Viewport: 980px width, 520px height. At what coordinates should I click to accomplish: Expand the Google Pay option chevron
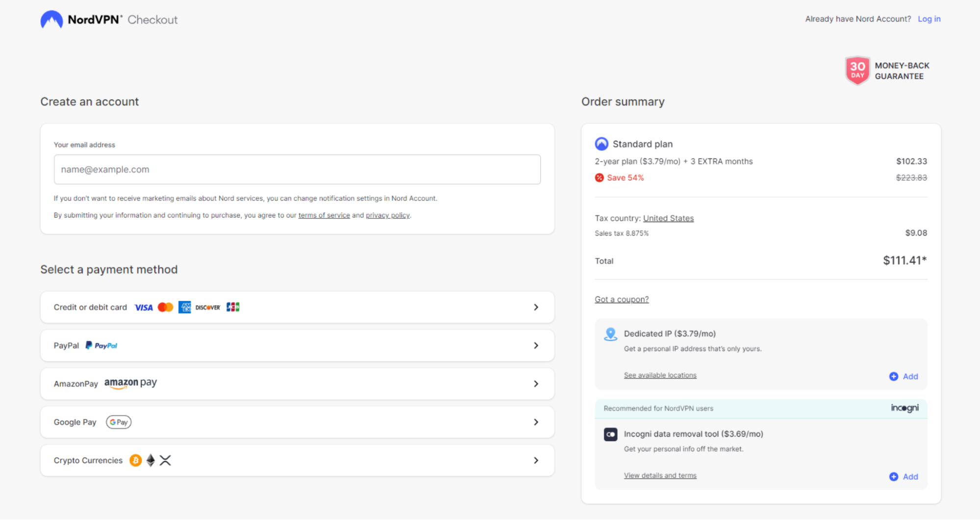(x=536, y=422)
